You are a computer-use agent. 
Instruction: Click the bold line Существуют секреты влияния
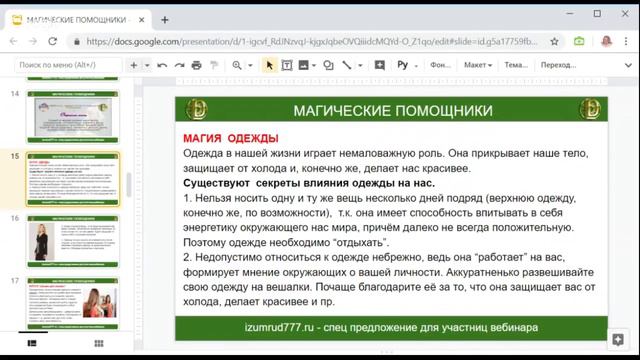pyautogui.click(x=309, y=183)
